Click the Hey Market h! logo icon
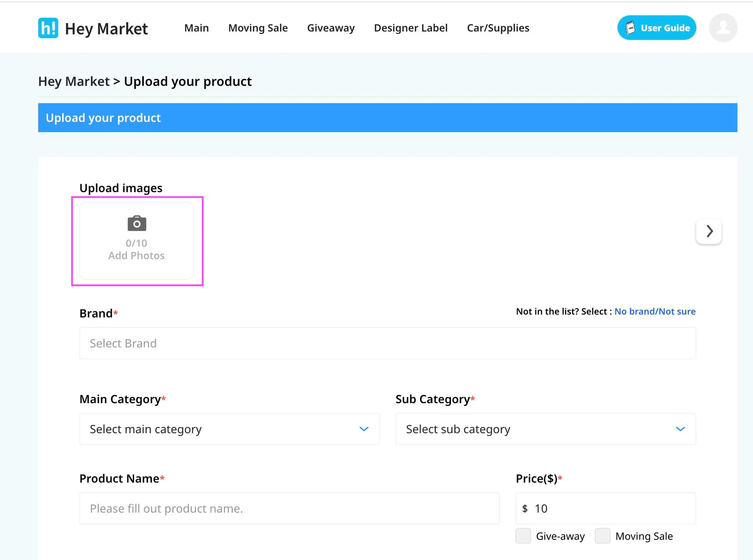The image size is (753, 560). [48, 28]
